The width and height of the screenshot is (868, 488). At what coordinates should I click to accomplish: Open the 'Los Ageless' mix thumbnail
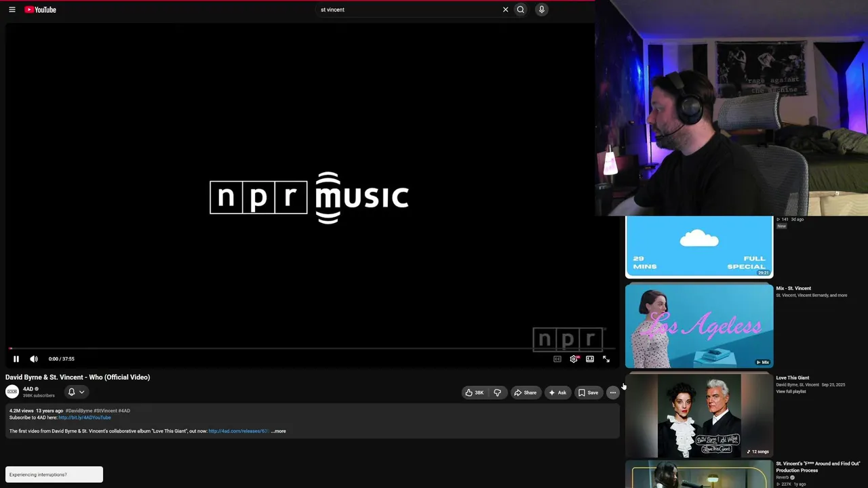[x=699, y=325]
